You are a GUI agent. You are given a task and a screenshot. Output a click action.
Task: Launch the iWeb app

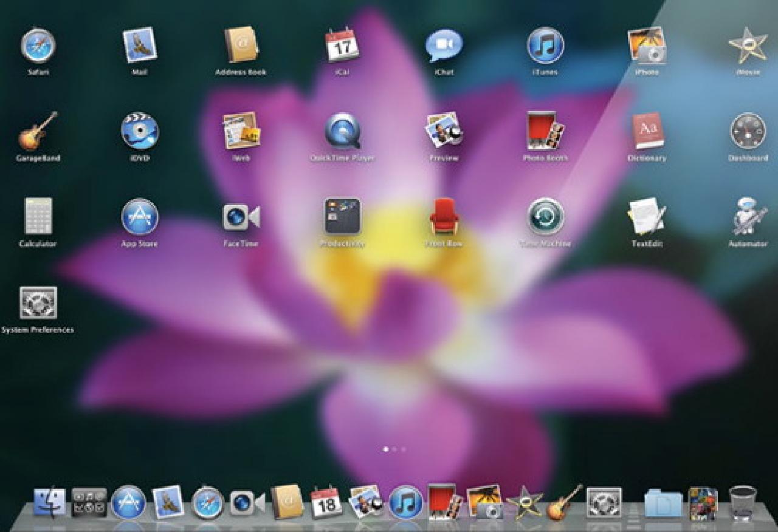pyautogui.click(x=241, y=131)
